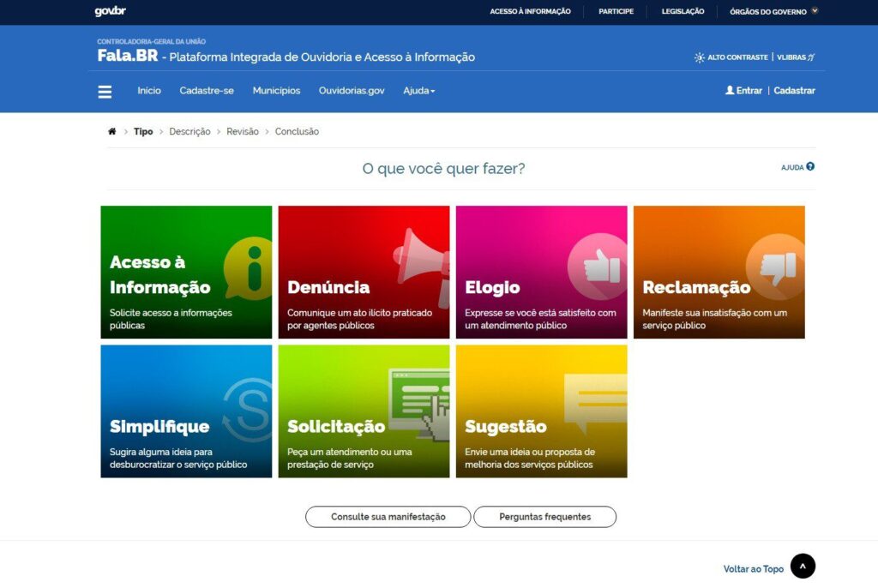Click Perguntas frequentes button

pyautogui.click(x=544, y=517)
